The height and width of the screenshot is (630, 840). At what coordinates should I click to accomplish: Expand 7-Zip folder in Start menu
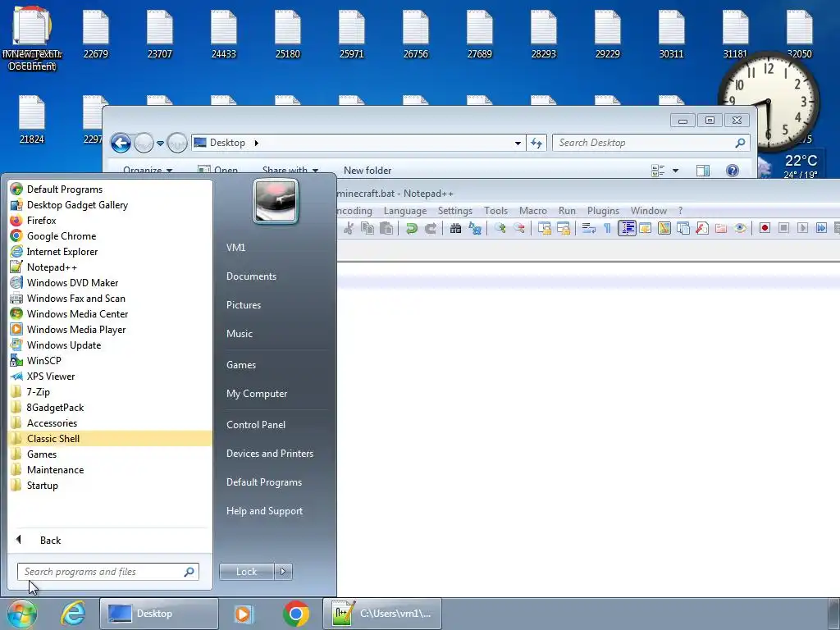[111, 392]
